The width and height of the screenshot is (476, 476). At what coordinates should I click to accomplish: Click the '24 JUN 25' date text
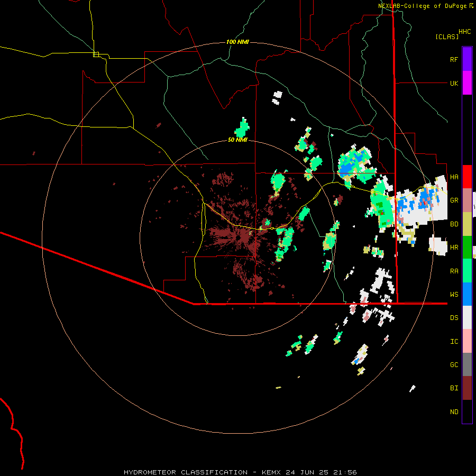(x=307, y=472)
